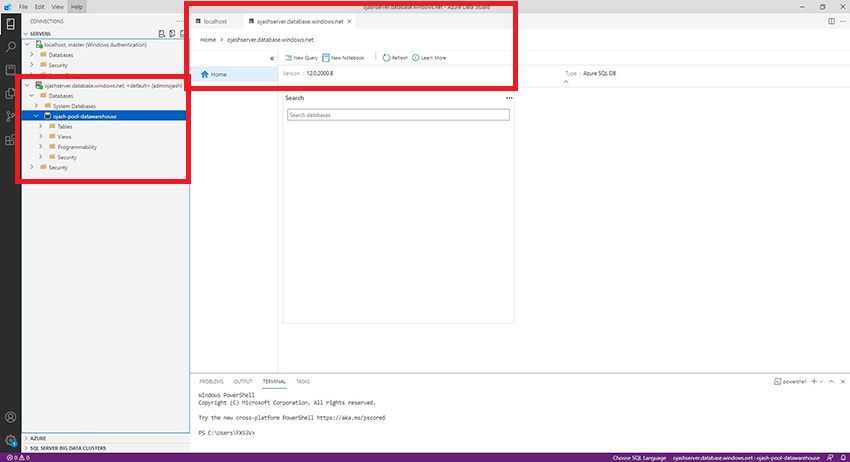Expand Databases folder under localhost
Image resolution: width=850 pixels, height=462 pixels.
tap(32, 55)
